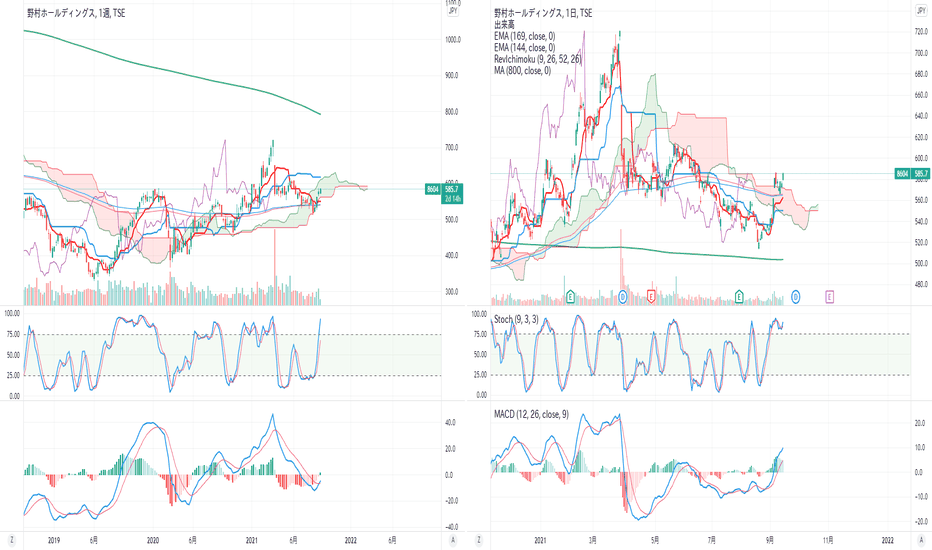
Task: Toggle auto-scale A button on daily chart
Action: [921, 540]
